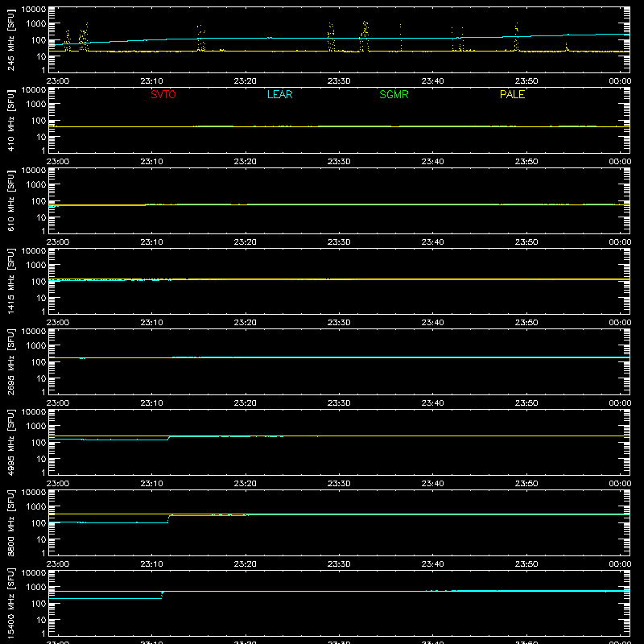644x644 pixels.
Task: Click the 10000 tick label on 245 MHz plot
Action: [34, 10]
